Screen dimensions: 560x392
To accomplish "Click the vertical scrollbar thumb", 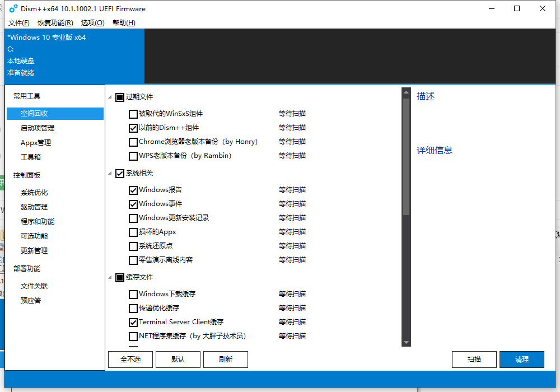I will point(406,157).
